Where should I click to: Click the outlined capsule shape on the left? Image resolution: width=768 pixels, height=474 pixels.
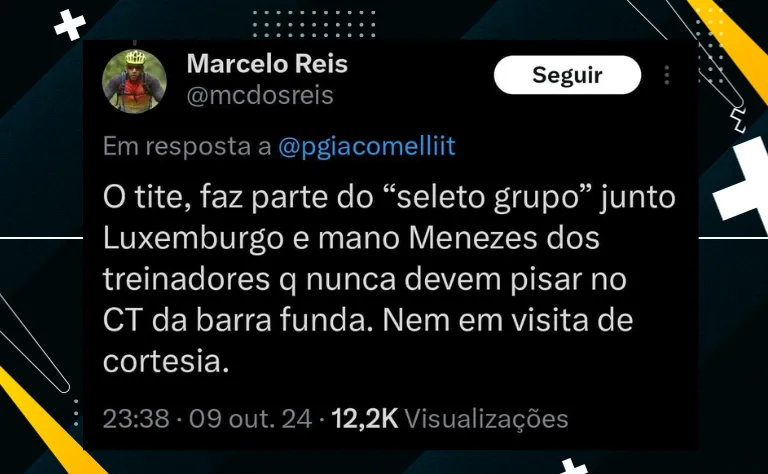tap(32, 343)
